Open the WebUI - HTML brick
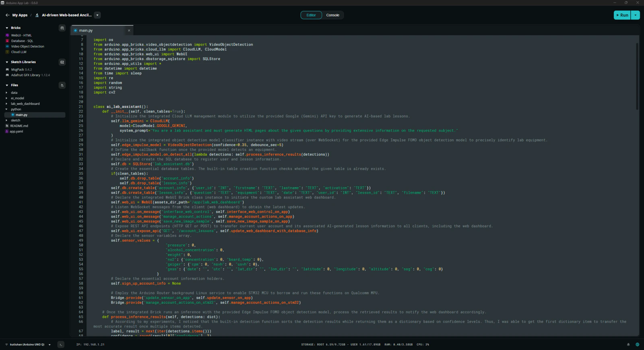644x350 pixels. pyautogui.click(x=21, y=35)
